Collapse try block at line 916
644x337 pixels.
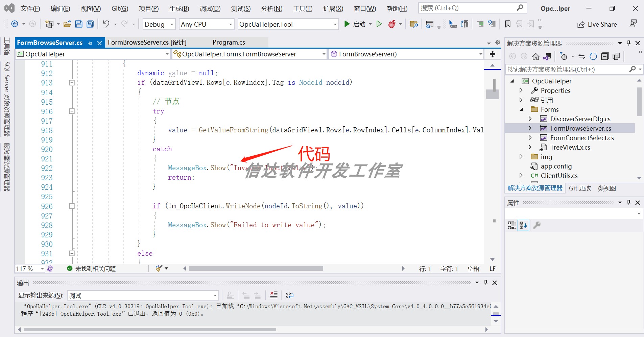tap(72, 111)
